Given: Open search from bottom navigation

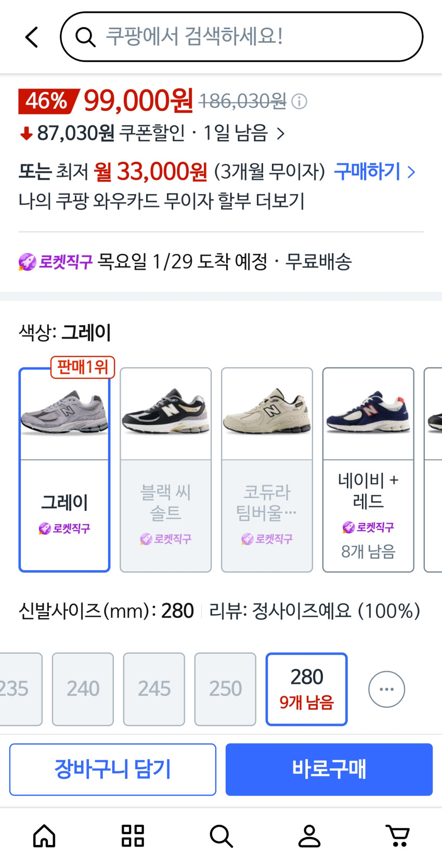Looking at the screenshot, I should coord(221,836).
